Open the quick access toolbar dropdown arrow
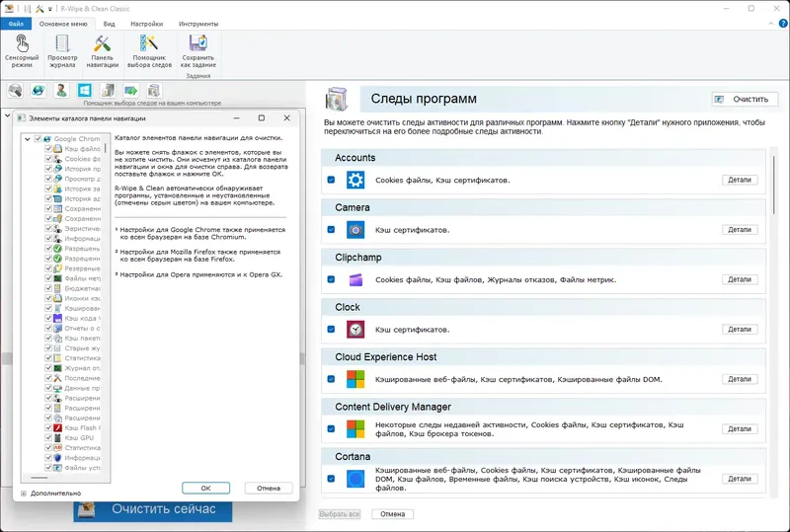This screenshot has height=532, width=790. (50, 9)
